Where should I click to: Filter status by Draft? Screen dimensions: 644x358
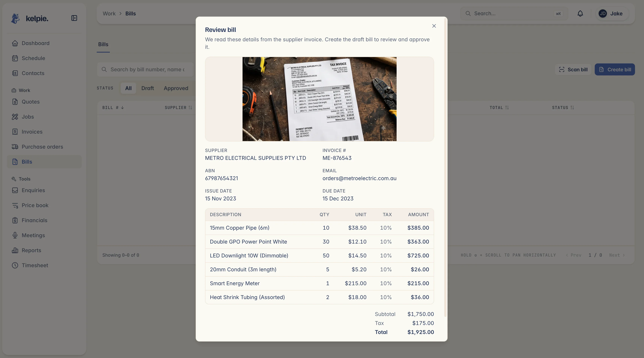tap(148, 88)
